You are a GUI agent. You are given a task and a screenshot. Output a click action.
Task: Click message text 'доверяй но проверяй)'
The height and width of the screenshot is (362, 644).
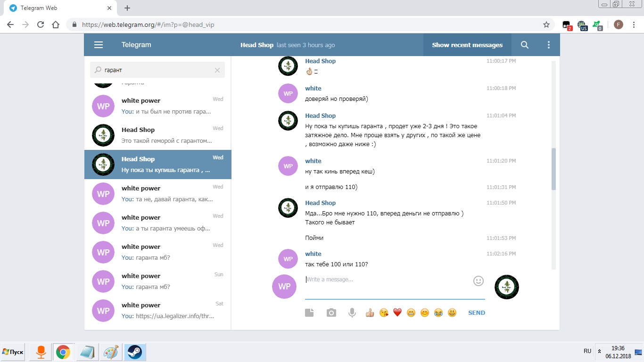(337, 99)
